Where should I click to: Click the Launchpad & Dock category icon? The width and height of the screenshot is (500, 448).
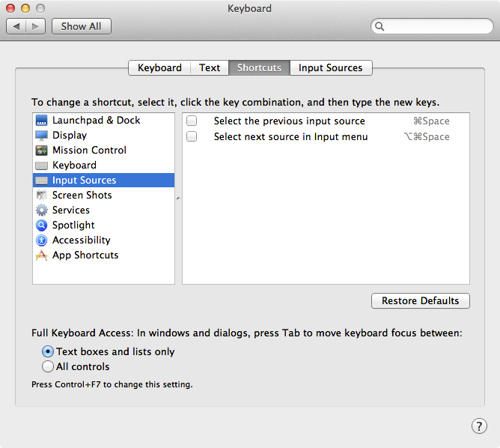point(41,121)
